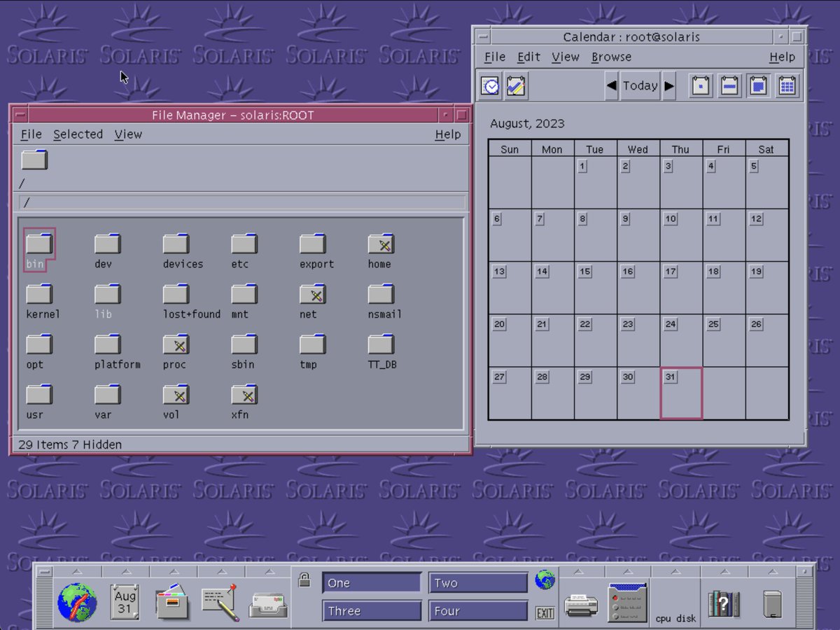
Task: Open the printer icon on front panel
Action: tap(581, 605)
